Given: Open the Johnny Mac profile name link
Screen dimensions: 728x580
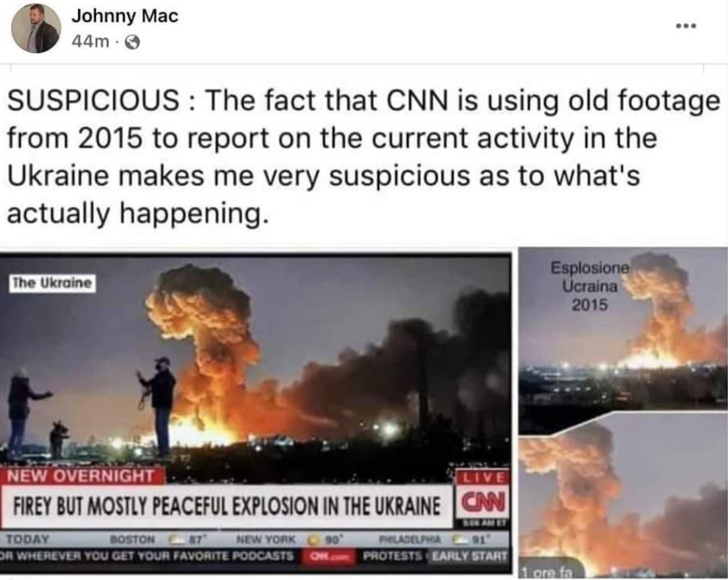Looking at the screenshot, I should [125, 16].
